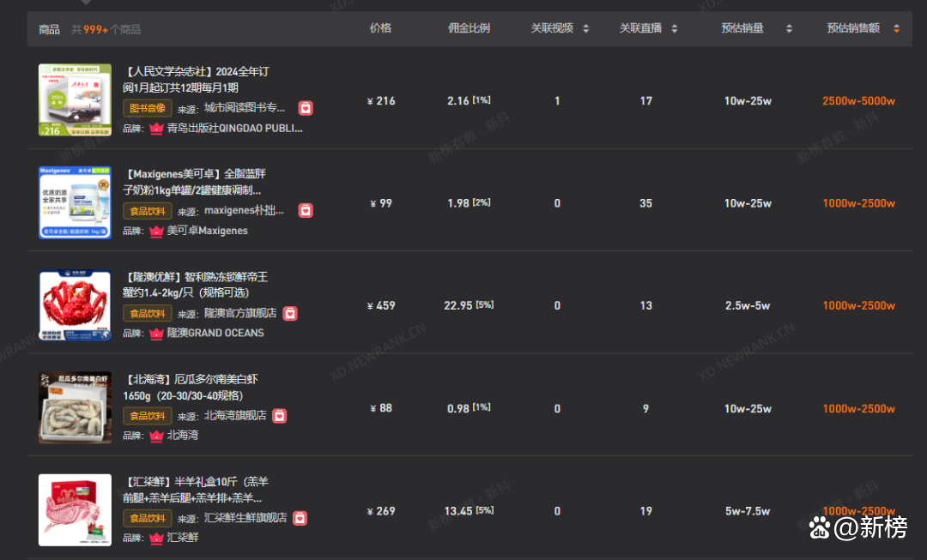Open source shop 城市阅读图书专
This screenshot has width=927, height=560.
(245, 108)
